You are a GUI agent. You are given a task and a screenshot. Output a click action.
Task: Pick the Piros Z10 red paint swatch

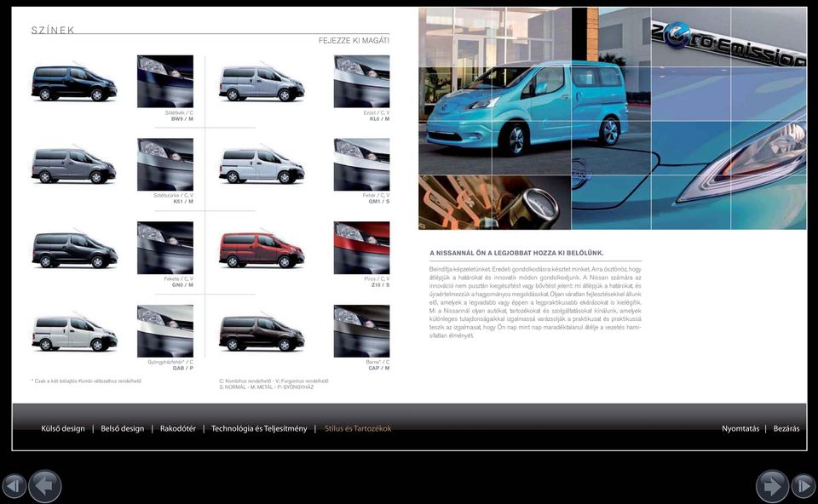point(361,248)
